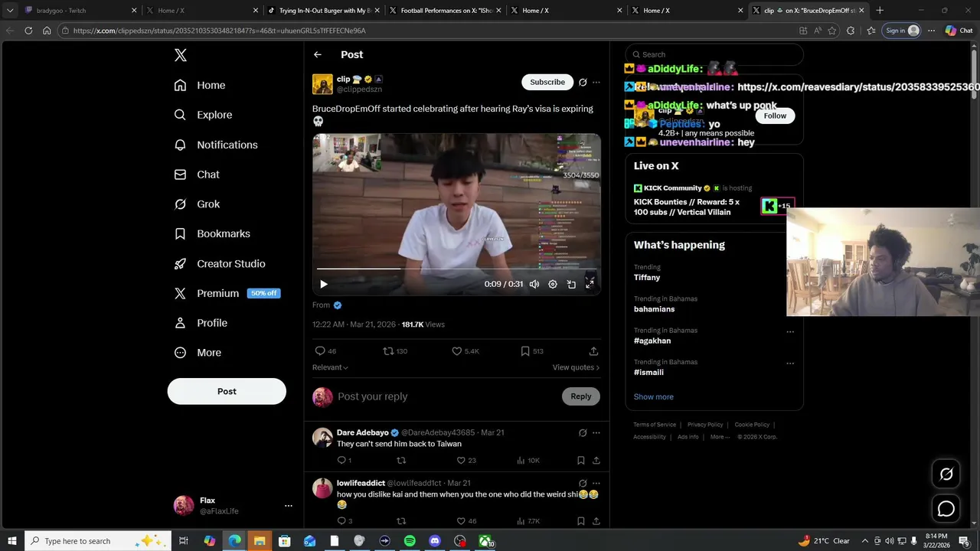Mute the video with the volume icon
This screenshot has width=980, height=551.
(534, 284)
